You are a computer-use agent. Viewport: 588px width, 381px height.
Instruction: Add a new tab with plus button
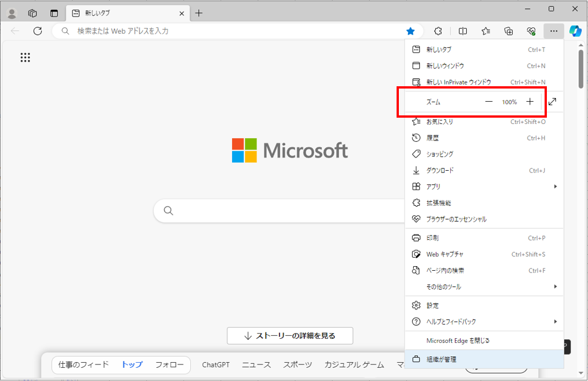point(199,14)
